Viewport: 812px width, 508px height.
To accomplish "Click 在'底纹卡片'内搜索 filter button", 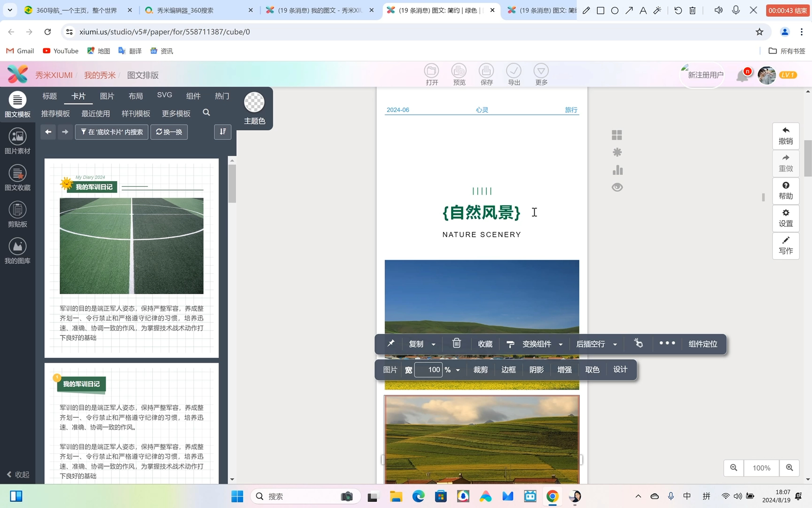I will [x=112, y=132].
